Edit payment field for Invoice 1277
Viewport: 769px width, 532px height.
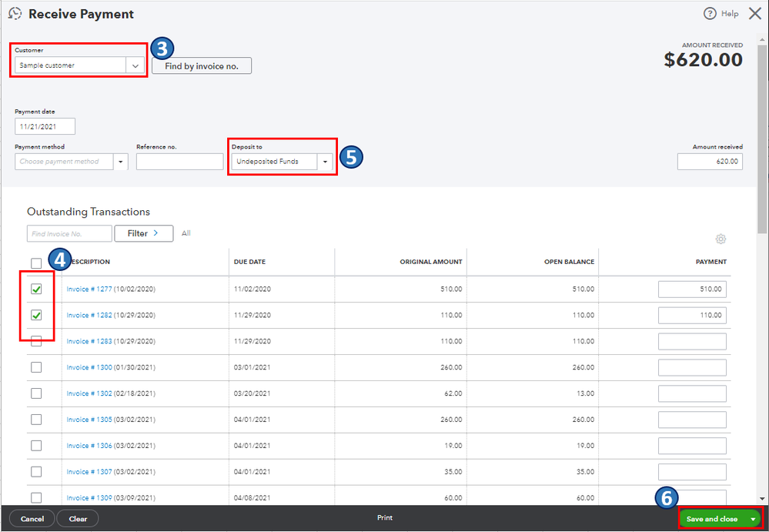pos(692,289)
